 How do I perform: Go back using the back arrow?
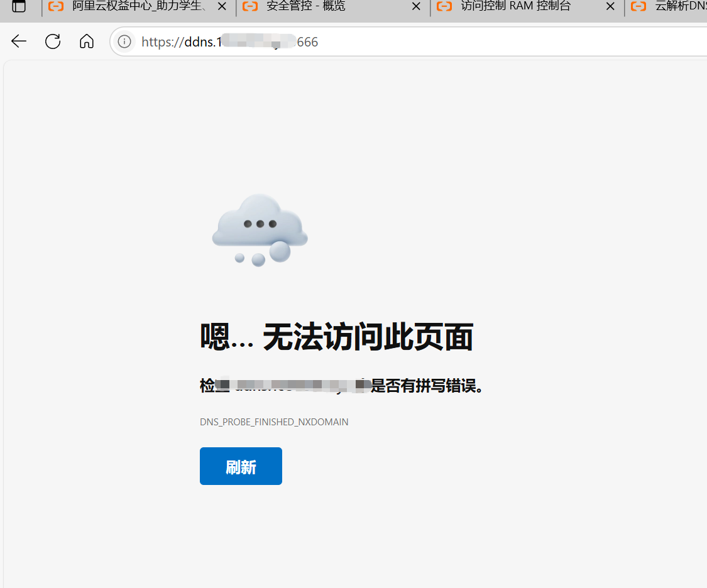point(19,41)
